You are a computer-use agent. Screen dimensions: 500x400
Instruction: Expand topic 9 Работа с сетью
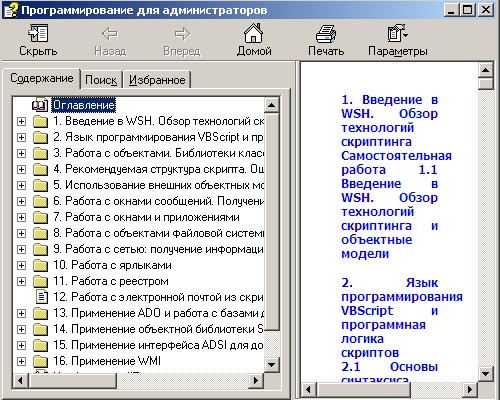[21, 249]
